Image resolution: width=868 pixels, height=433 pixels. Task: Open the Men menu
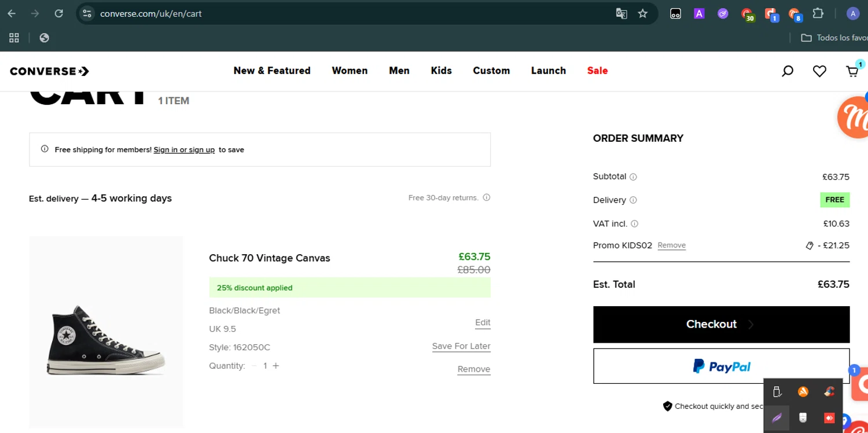point(399,71)
